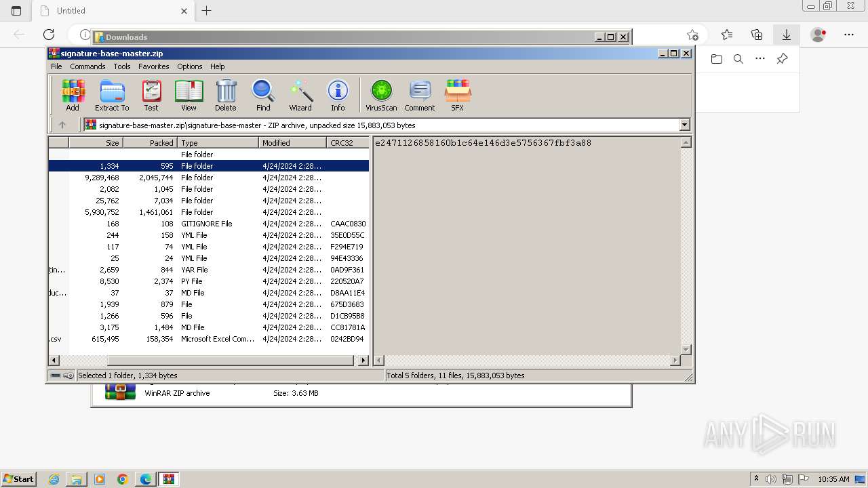Viewport: 868px width, 488px height.
Task: Select the YAR File row
Action: (208, 270)
